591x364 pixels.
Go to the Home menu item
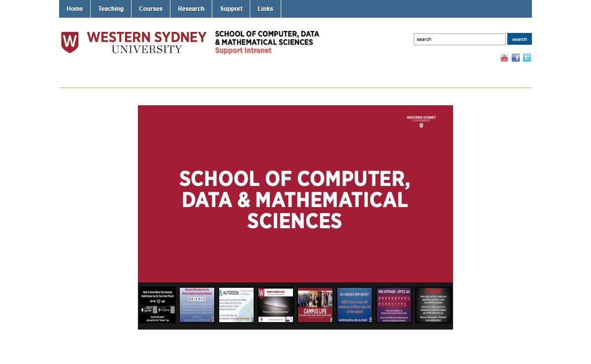(75, 9)
